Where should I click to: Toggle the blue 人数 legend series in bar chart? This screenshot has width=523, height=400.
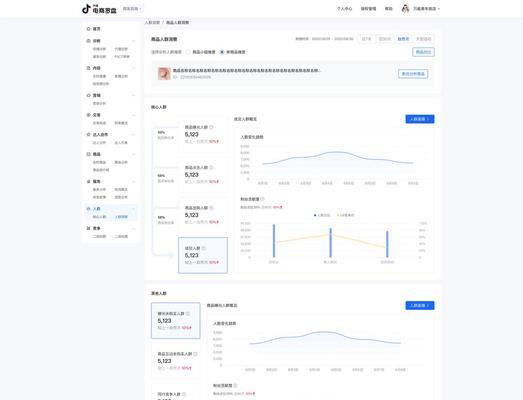(322, 215)
